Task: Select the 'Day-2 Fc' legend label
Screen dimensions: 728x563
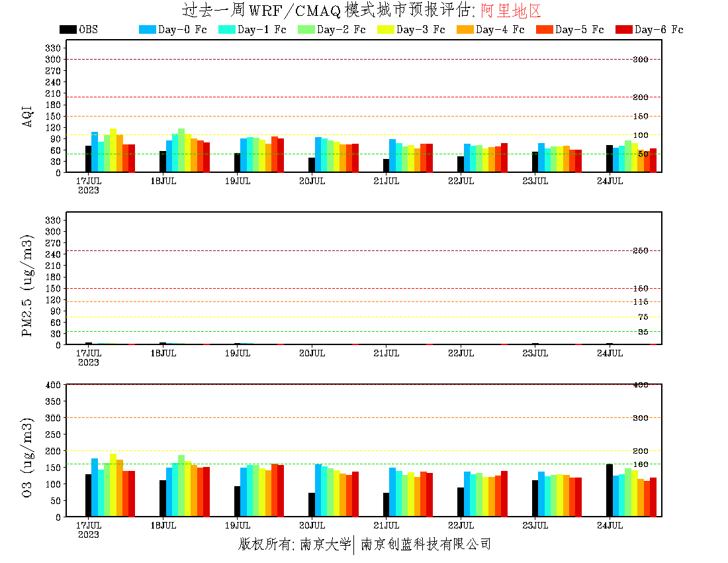Action: (x=341, y=30)
